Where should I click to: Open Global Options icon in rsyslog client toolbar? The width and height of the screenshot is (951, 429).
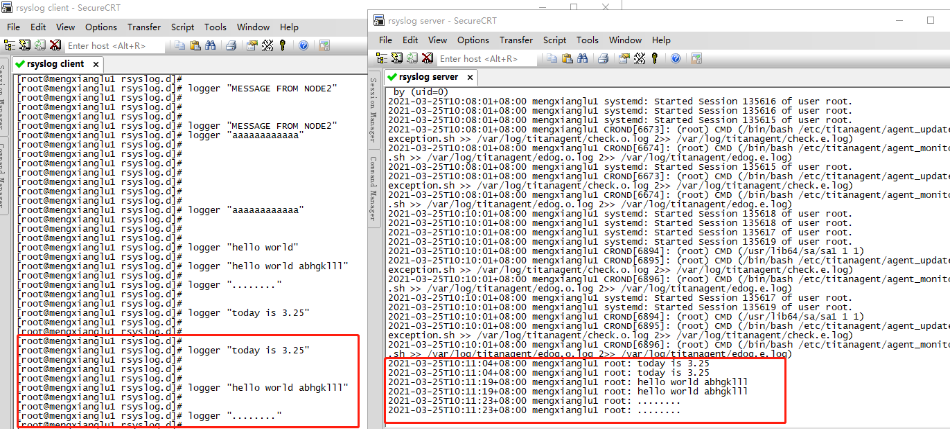pyautogui.click(x=267, y=46)
